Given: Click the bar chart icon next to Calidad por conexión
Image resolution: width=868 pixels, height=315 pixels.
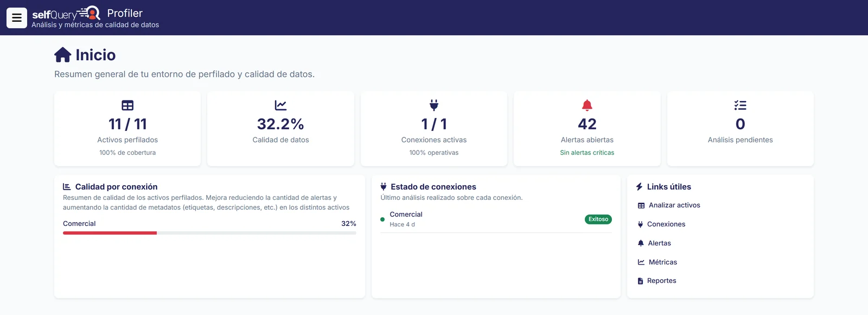Looking at the screenshot, I should [67, 186].
